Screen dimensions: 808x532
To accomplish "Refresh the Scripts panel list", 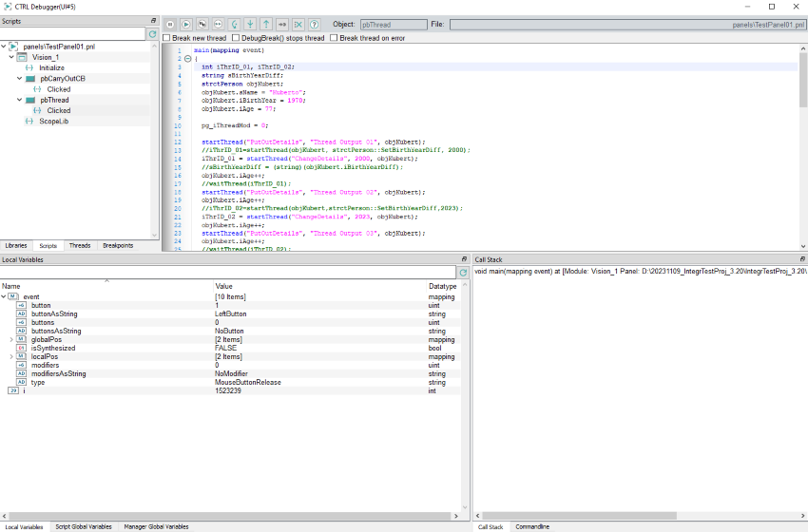I will (x=152, y=34).
